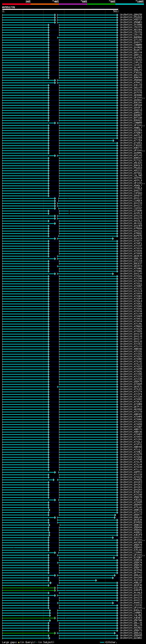Click the orange ~40% identity legend bar
The width and height of the screenshot is (146, 644).
tap(45, 4)
